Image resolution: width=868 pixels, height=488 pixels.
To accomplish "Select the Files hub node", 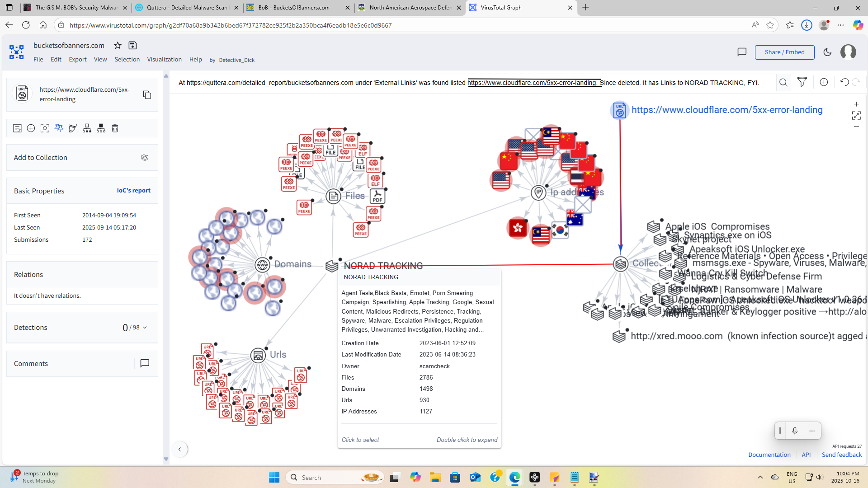I will [x=333, y=196].
